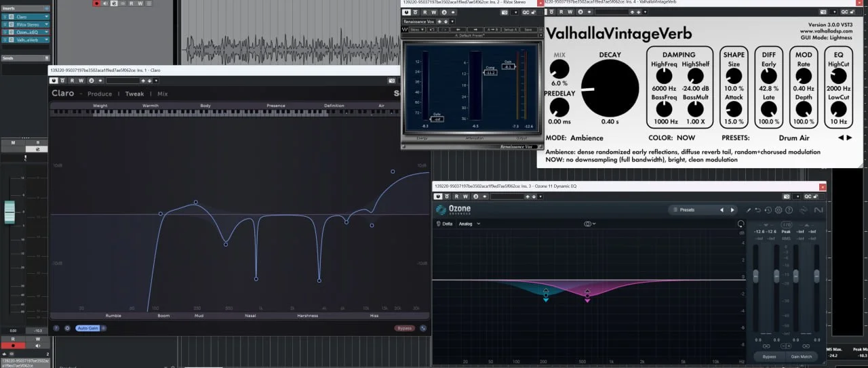
Task: Go to next Valhalla preset arrow
Action: [850, 138]
